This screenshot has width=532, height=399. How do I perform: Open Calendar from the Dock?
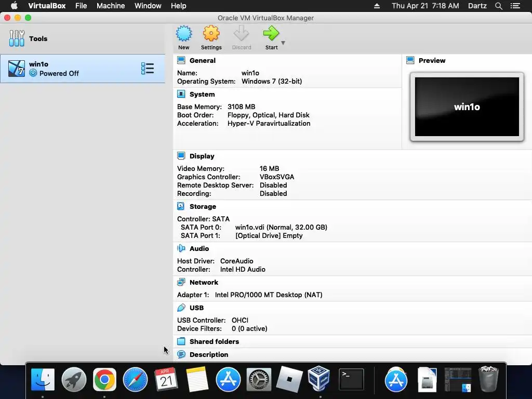point(166,379)
